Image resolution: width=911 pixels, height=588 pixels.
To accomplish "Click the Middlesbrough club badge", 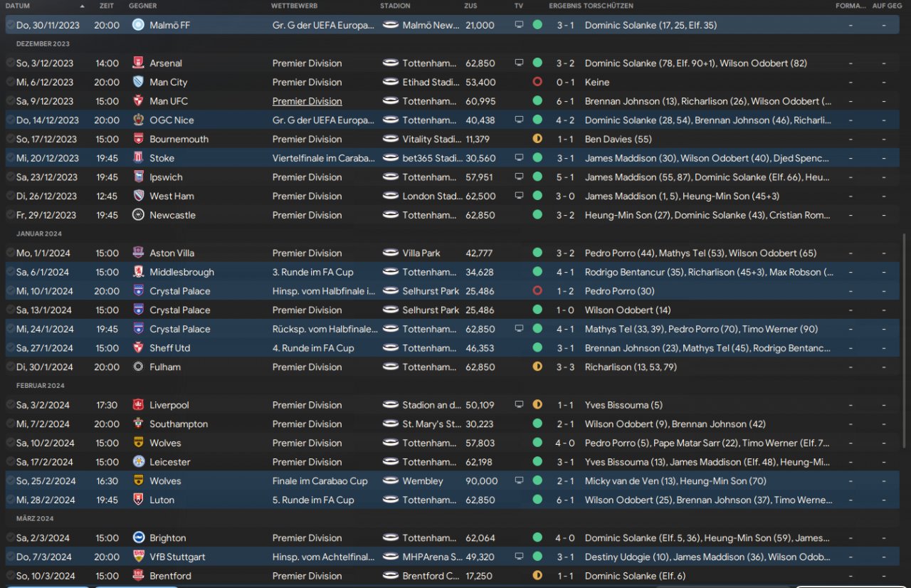I will pyautogui.click(x=138, y=272).
